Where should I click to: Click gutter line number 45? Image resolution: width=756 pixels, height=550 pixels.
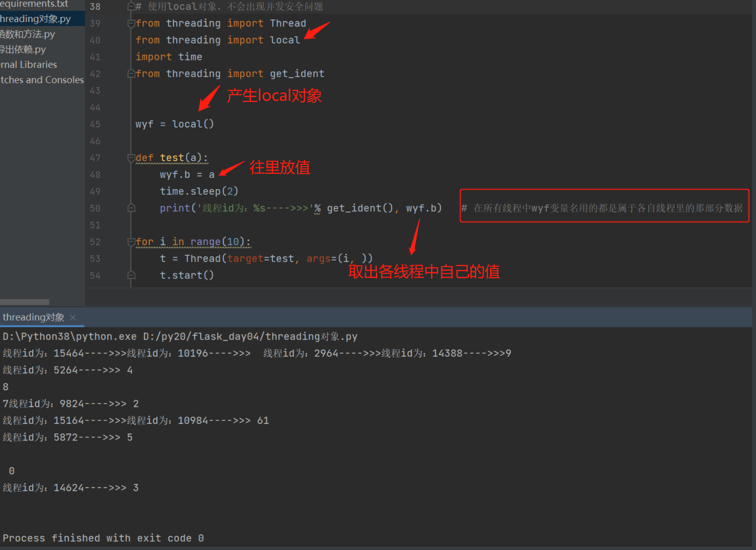(x=95, y=124)
